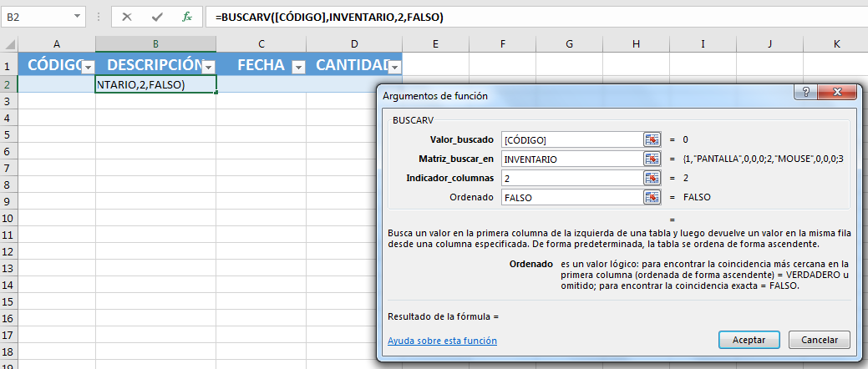Click the Matriz_buscar_en input field
This screenshot has width=868, height=369.
pos(571,159)
